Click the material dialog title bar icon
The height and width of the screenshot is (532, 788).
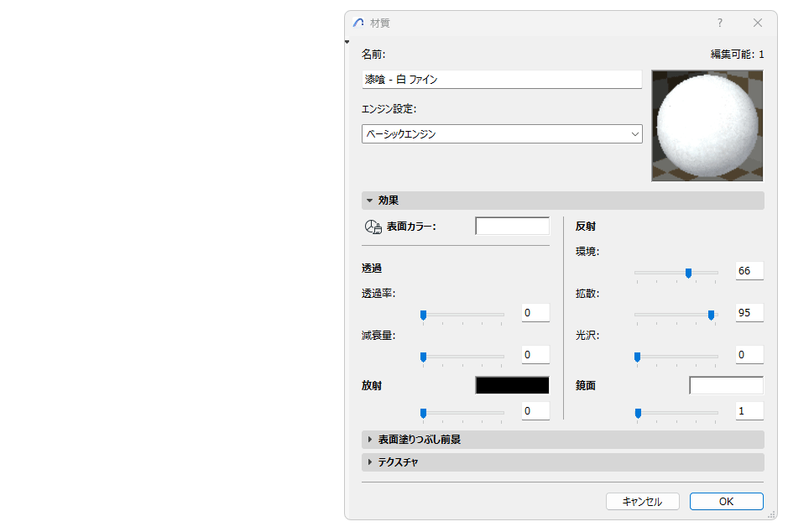(x=357, y=23)
